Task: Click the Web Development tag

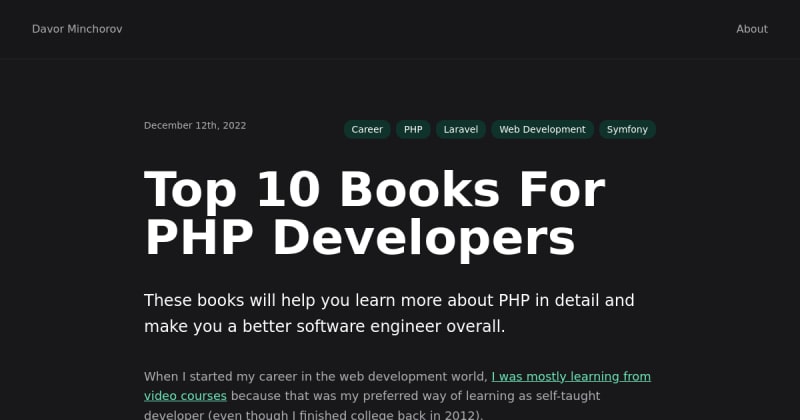Action: (x=542, y=129)
